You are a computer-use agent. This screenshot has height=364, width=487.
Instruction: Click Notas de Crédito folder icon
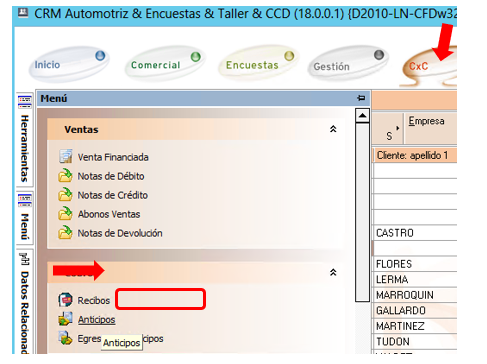pos(65,194)
